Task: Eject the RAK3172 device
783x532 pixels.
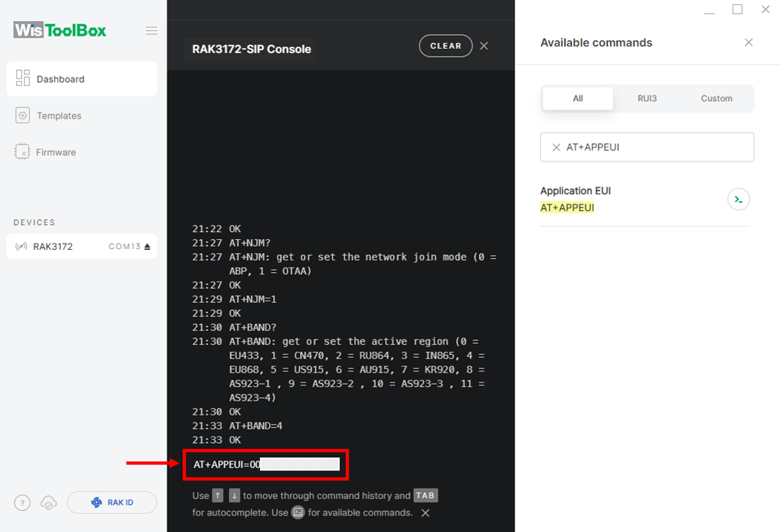Action: click(x=147, y=247)
